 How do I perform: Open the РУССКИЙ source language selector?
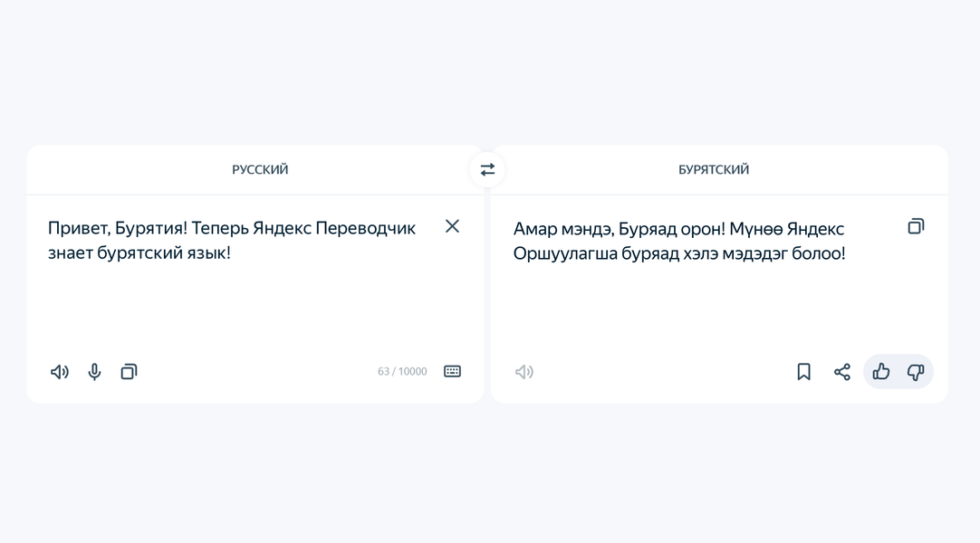(260, 170)
